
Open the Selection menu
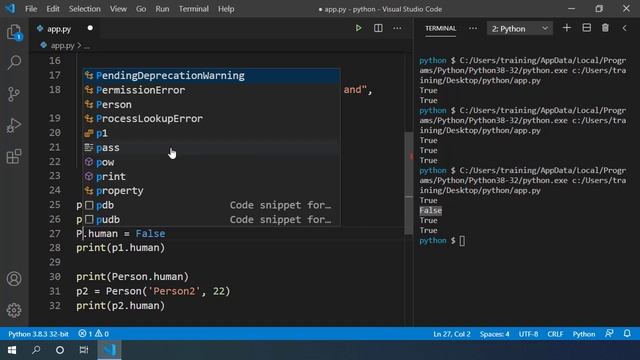(x=84, y=9)
